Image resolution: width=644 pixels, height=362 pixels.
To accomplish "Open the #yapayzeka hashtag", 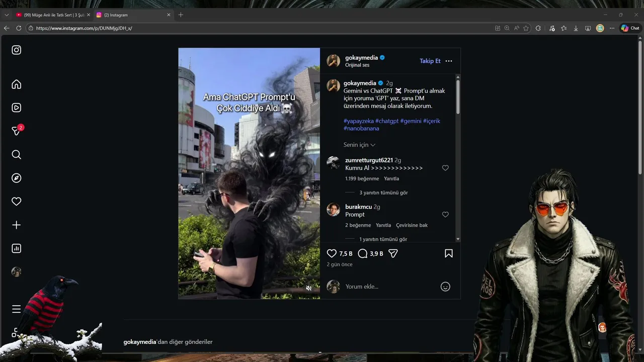I will 359,121.
